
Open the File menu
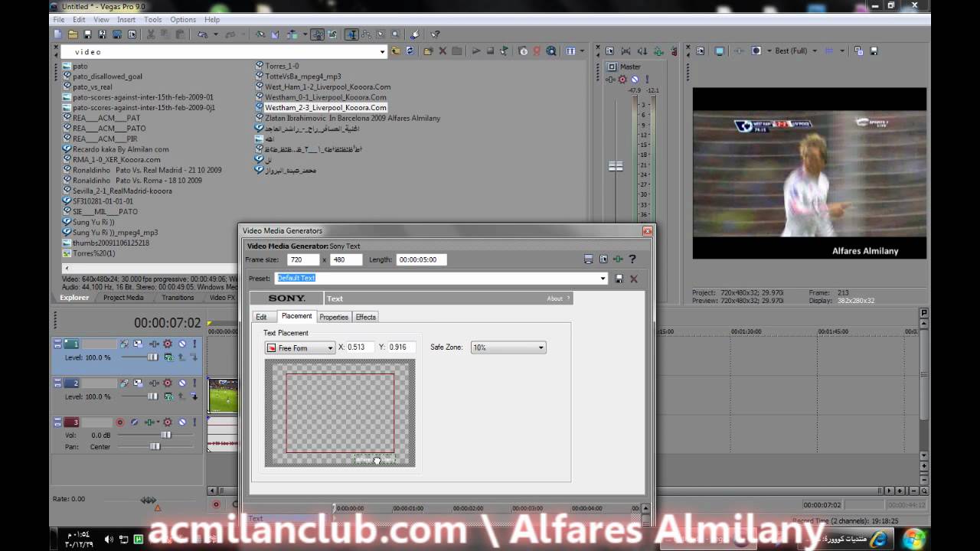(x=59, y=19)
